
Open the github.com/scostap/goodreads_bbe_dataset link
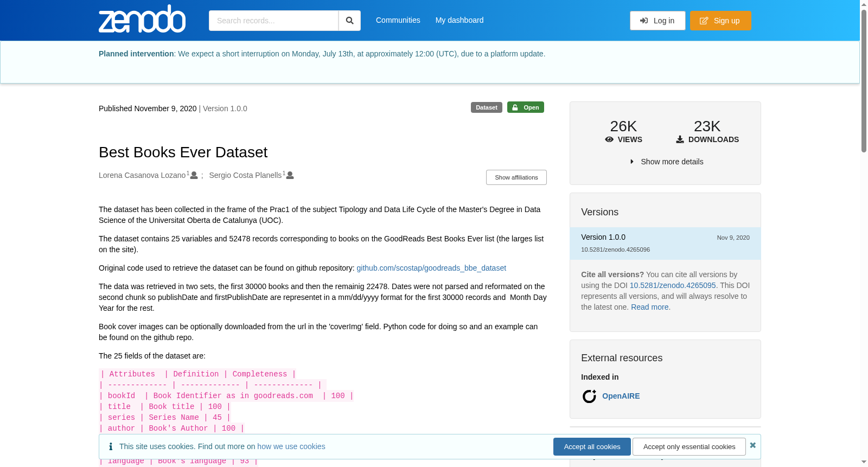pos(431,268)
